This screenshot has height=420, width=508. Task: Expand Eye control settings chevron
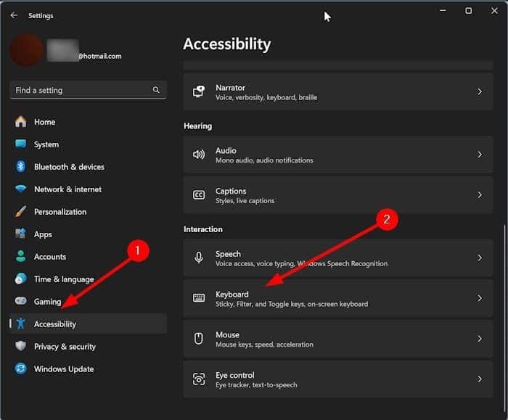[480, 379]
